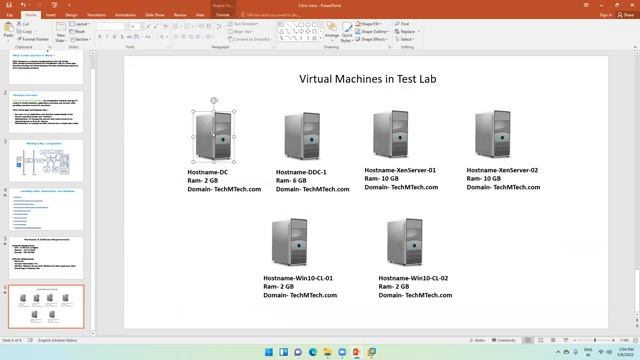Open Microsoft Edge from taskbar
Image resolution: width=640 pixels, height=360 pixels.
[313, 352]
